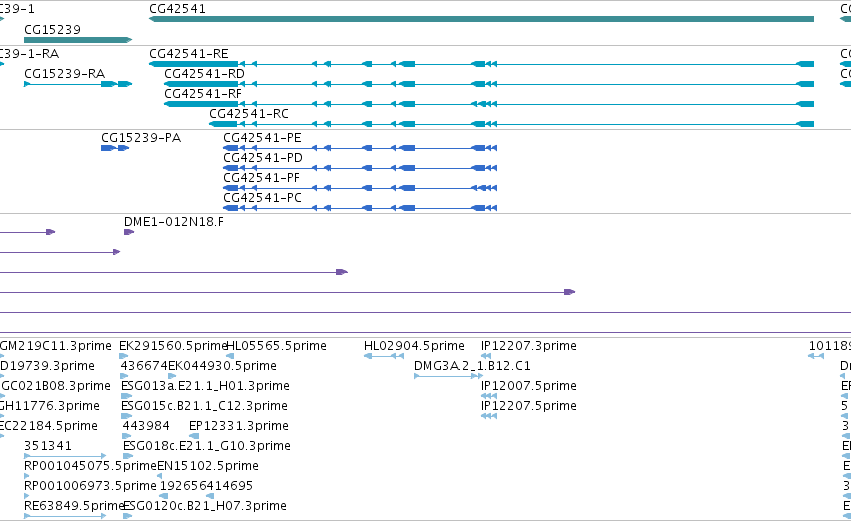Open the IP12207.3prime EST entry
Image resolution: width=851 pixels, height=521 pixels.
[529, 346]
